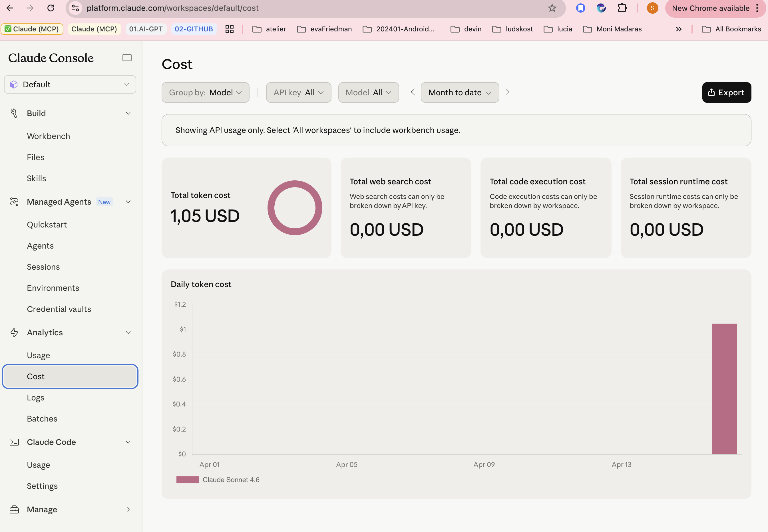Open the All Bookmarks folder

[x=731, y=29]
